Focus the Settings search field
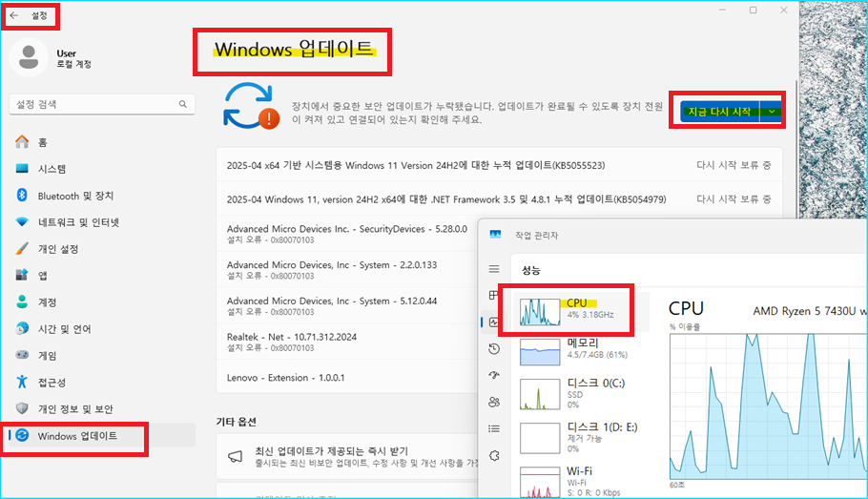 click(102, 104)
